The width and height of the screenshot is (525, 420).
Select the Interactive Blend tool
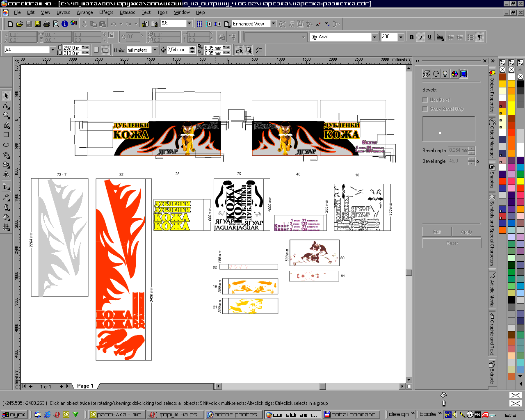6,187
